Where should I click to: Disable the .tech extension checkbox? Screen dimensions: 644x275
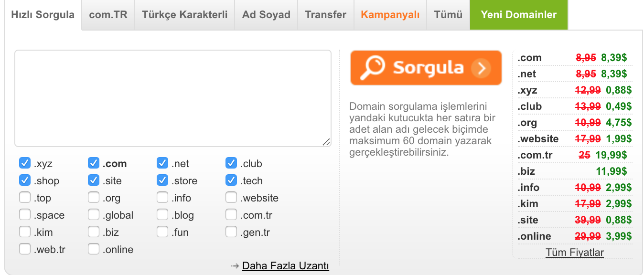click(231, 180)
